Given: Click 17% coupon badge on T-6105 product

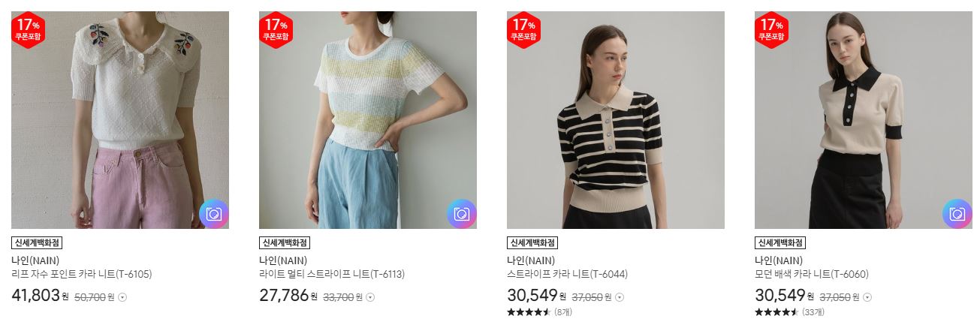Looking at the screenshot, I should (29, 30).
